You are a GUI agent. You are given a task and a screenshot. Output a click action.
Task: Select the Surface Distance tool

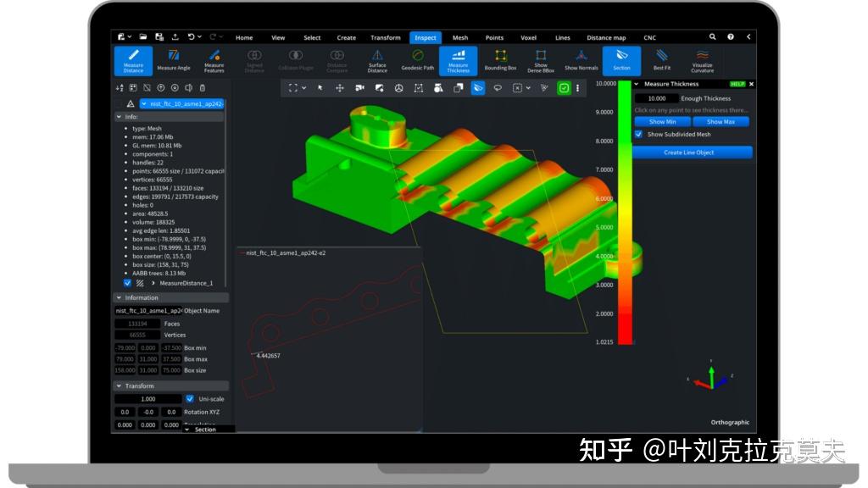(x=376, y=60)
